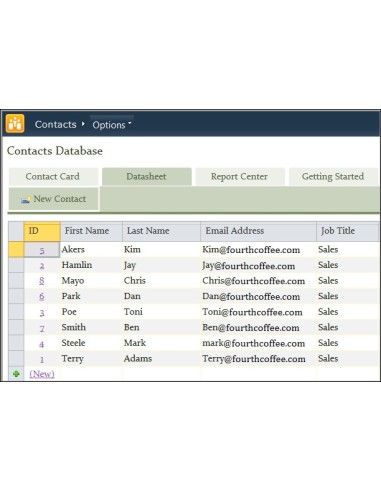381x492 pixels.
Task: Open the Contacts breadcrumb menu
Action: pos(56,124)
